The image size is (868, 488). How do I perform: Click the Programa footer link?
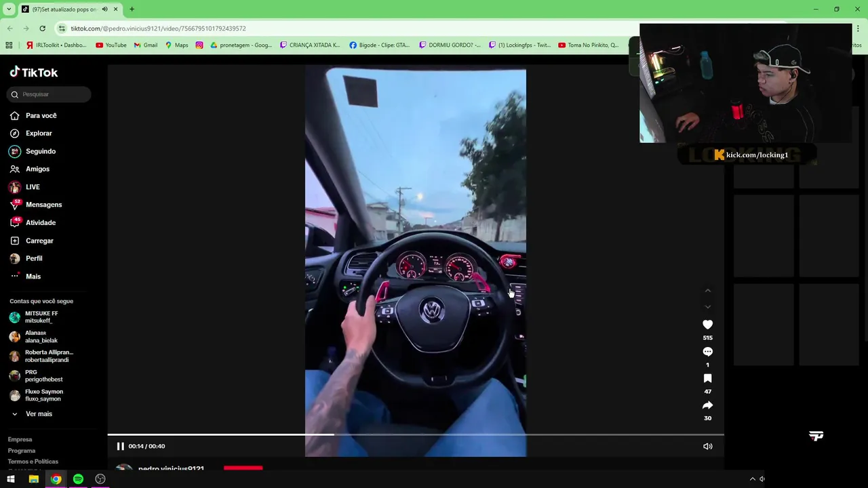point(22,451)
